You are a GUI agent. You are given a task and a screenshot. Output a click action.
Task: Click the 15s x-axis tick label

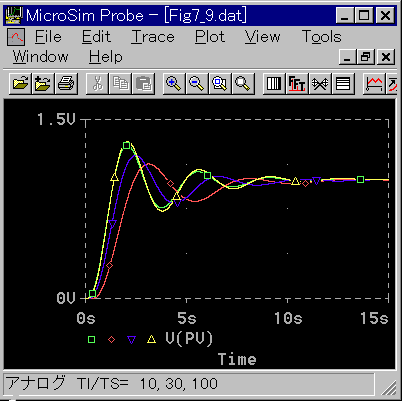(x=374, y=318)
